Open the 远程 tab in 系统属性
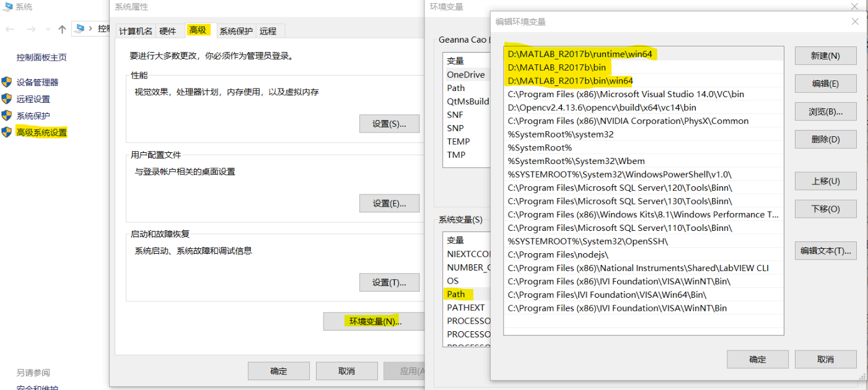868x390 pixels. click(x=270, y=30)
